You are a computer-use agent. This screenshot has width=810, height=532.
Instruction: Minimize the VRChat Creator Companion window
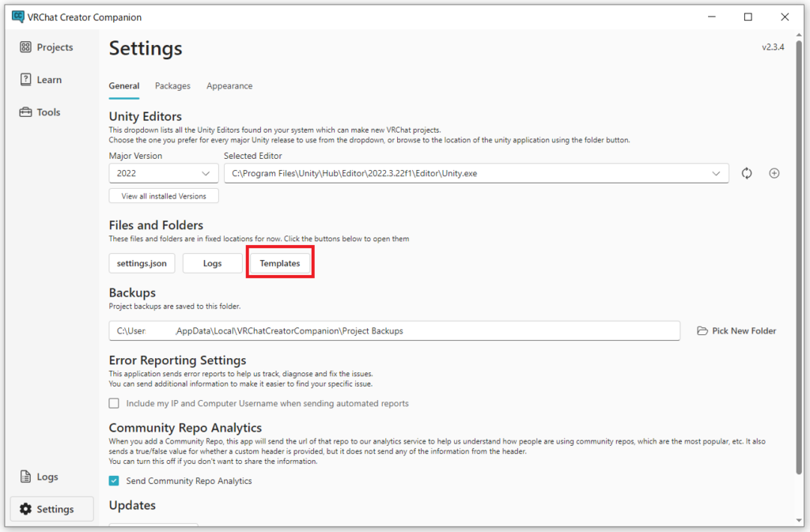click(x=712, y=17)
